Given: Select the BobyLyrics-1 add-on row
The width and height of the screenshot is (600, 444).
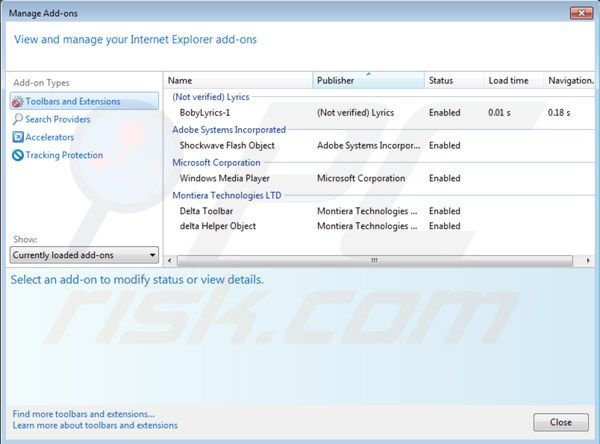Looking at the screenshot, I should 380,113.
